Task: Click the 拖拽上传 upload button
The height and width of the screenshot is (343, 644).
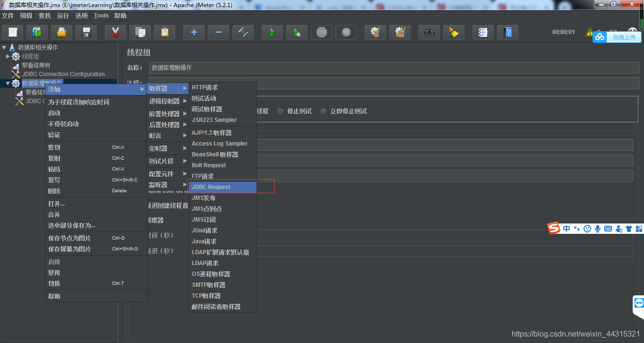Action: click(617, 37)
